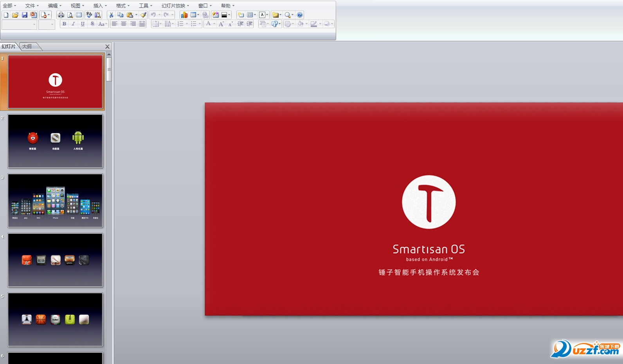This screenshot has width=623, height=364.
Task: Redo the last undone action
Action: [166, 15]
